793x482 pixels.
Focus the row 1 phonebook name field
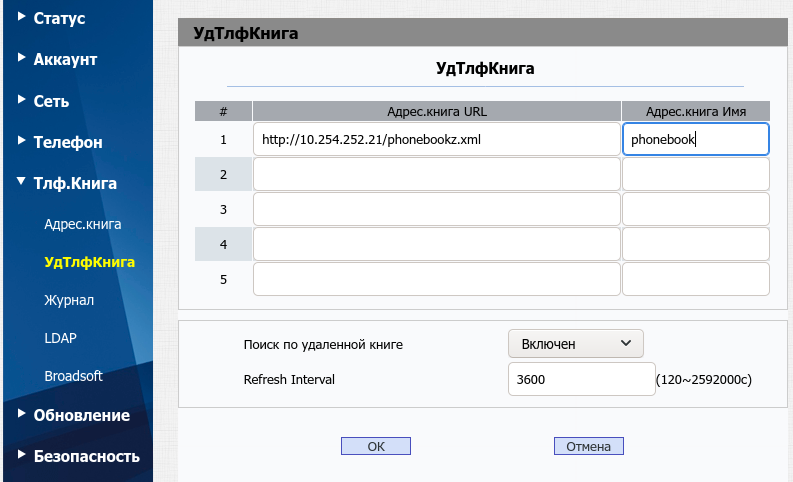point(695,140)
